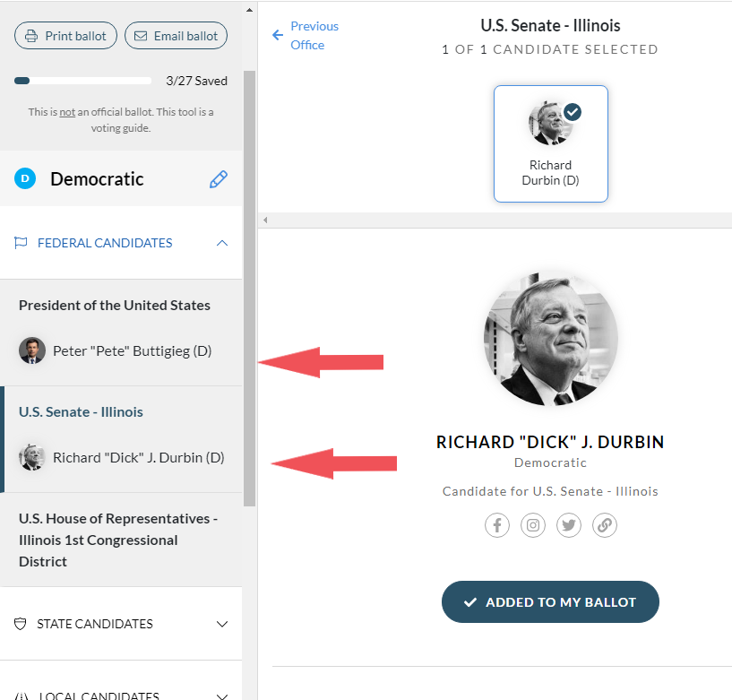The width and height of the screenshot is (732, 700).
Task: Click the ballot saved progress bar
Action: [x=82, y=81]
